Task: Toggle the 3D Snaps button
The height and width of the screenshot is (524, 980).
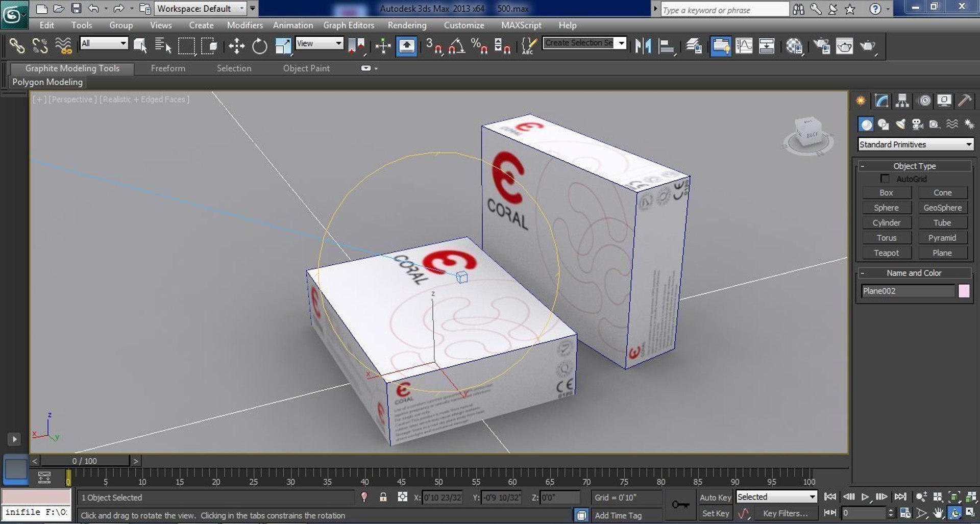Action: click(x=434, y=46)
